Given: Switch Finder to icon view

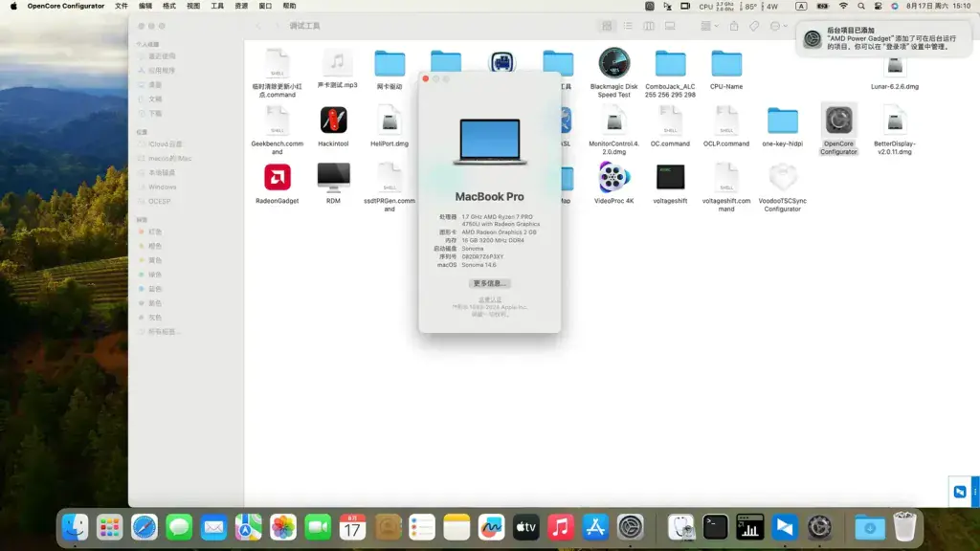Looking at the screenshot, I should click(606, 26).
